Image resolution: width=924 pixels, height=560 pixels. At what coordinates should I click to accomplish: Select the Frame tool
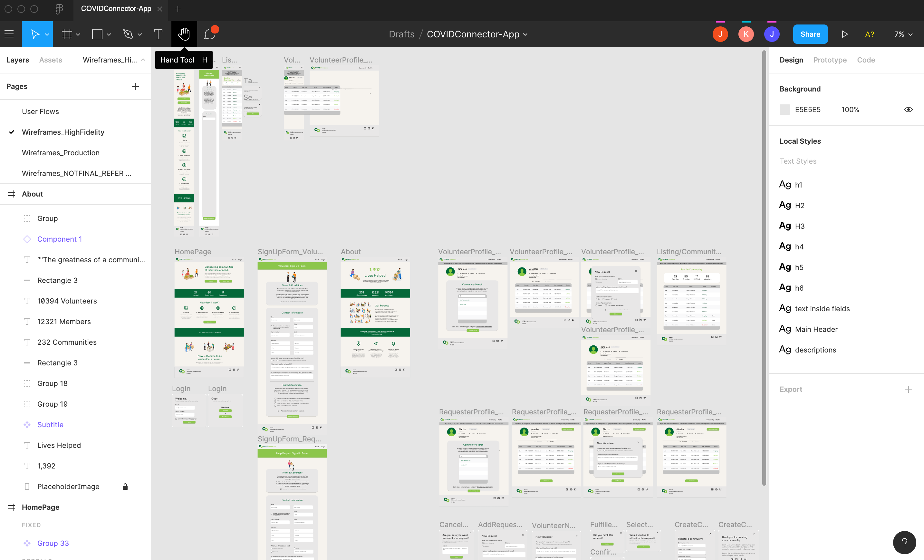67,34
